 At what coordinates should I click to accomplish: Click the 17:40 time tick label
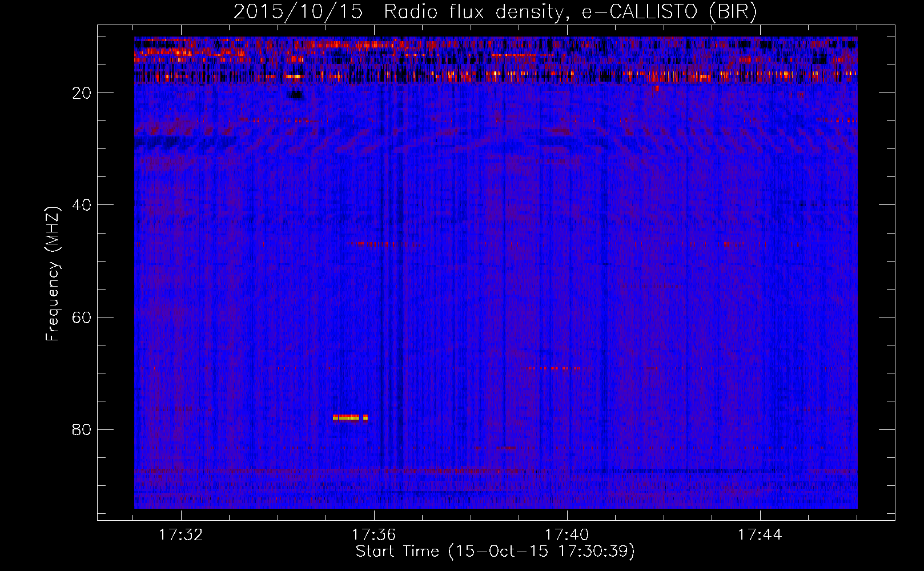(567, 535)
